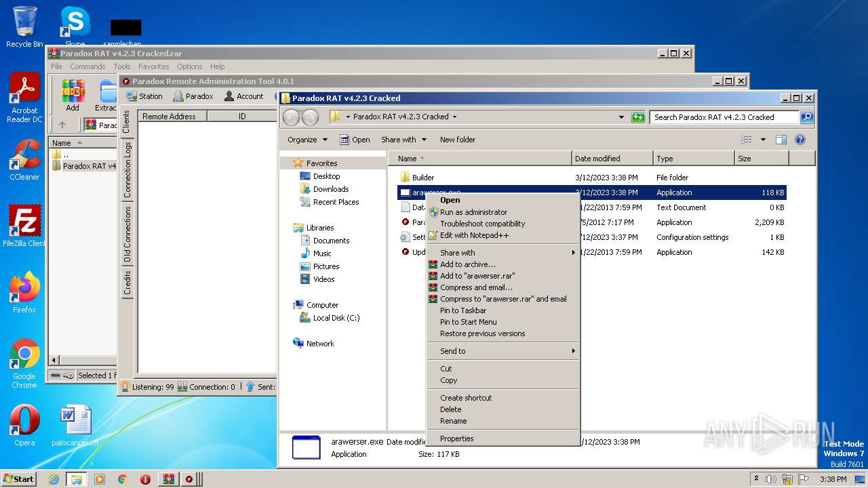The width and height of the screenshot is (868, 488).
Task: Switch to the Old Connections vertical tab
Action: tap(127, 235)
